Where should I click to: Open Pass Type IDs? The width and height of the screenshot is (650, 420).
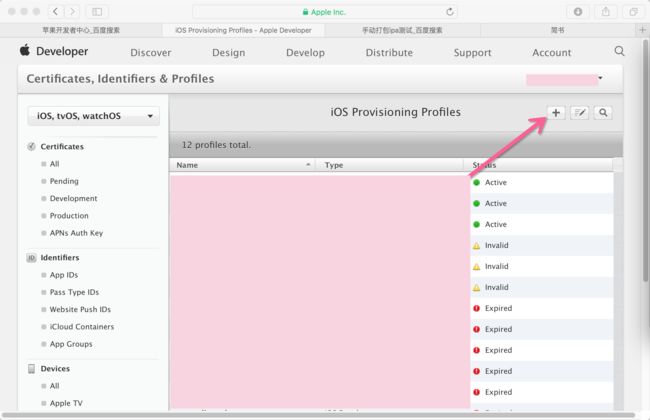[74, 292]
